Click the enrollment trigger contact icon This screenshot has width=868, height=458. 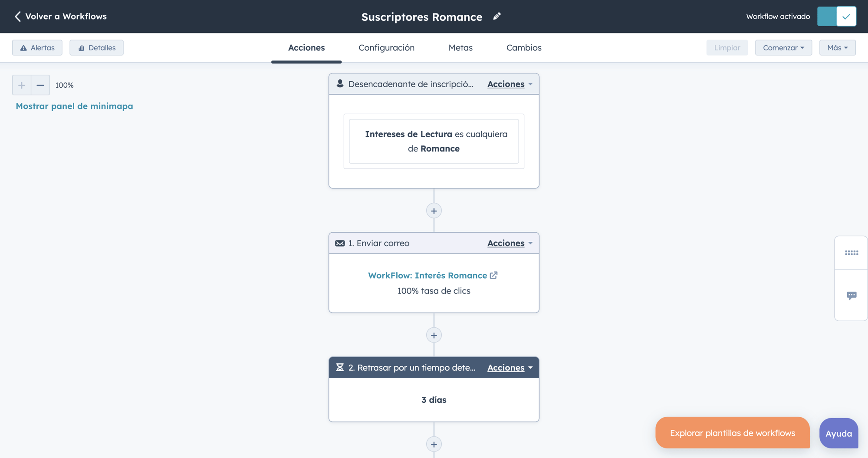pos(340,84)
